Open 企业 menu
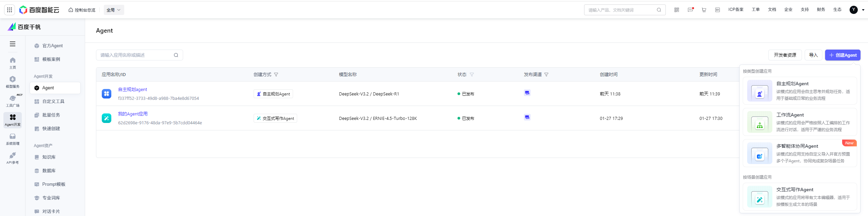 (x=788, y=10)
